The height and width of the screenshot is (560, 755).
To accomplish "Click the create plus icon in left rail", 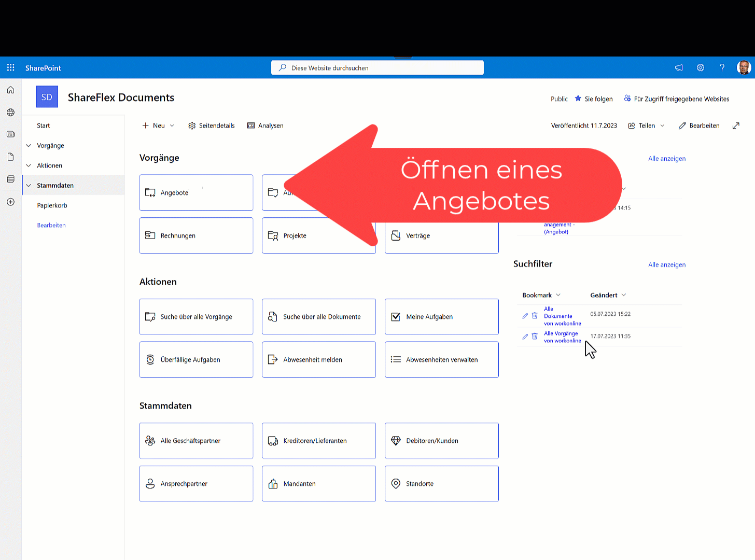I will (x=10, y=202).
